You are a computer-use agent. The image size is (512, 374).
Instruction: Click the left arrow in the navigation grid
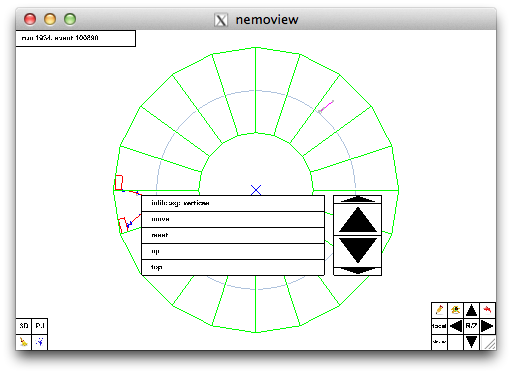tap(455, 326)
